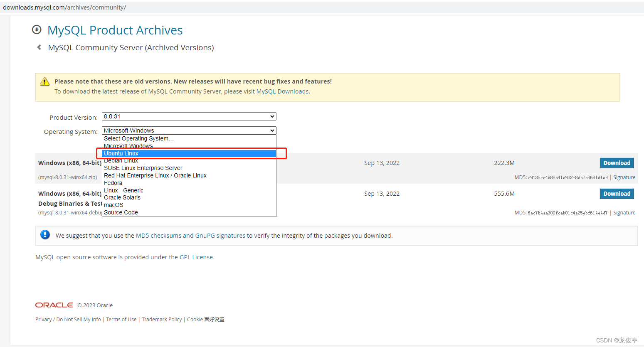Select Linux - Generic option
The image size is (644, 347).
(x=189, y=190)
